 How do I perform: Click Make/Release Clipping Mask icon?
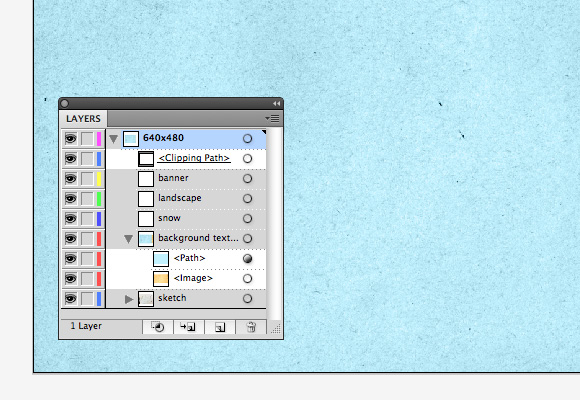(158, 327)
